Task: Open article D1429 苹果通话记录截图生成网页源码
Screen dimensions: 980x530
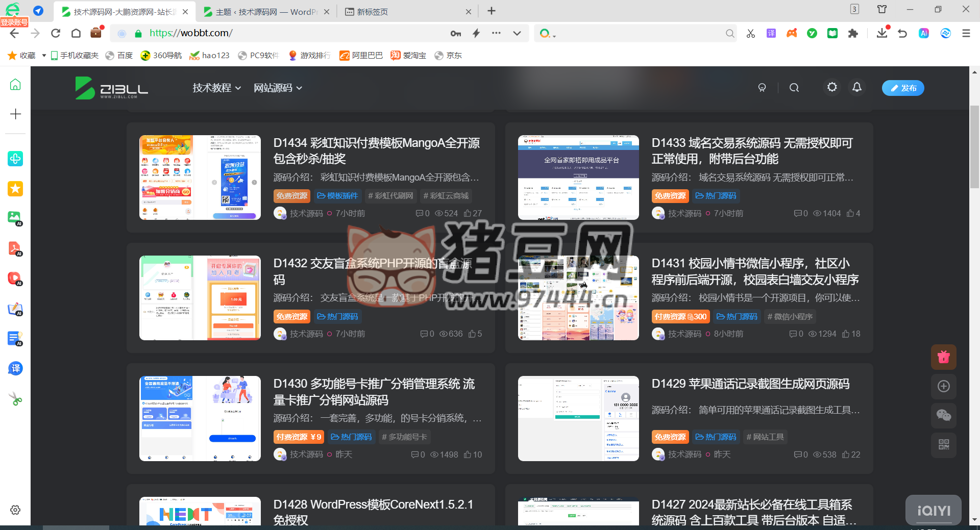Action: click(x=750, y=384)
